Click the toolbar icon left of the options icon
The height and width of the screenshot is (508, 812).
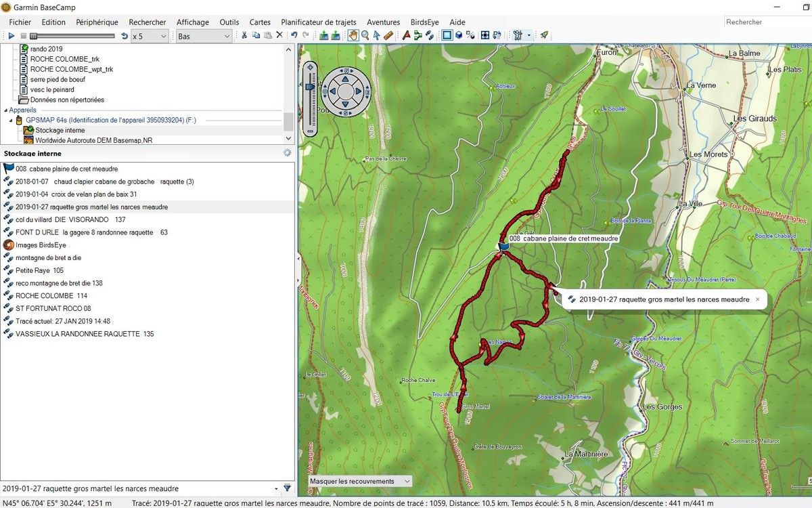[x=497, y=35]
